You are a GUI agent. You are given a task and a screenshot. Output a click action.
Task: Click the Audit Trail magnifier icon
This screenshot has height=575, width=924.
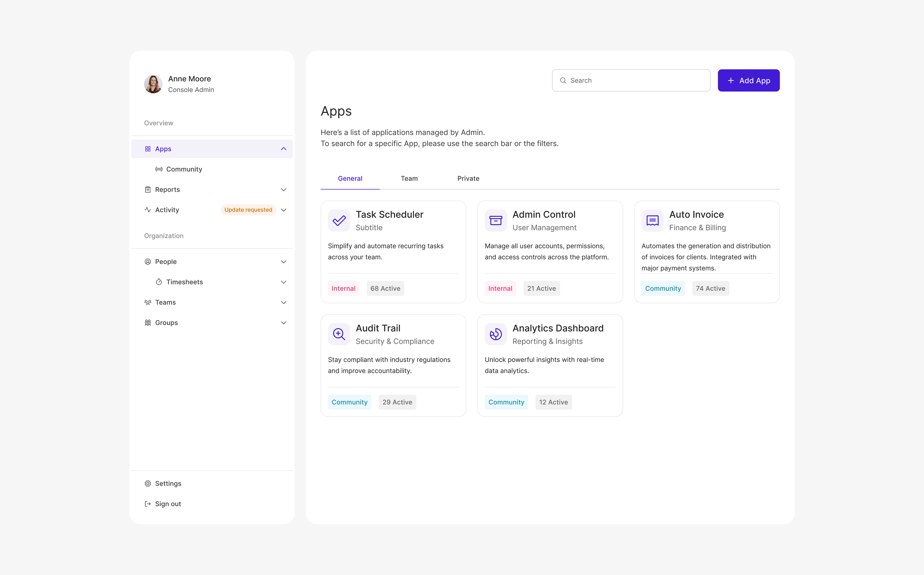(x=339, y=334)
